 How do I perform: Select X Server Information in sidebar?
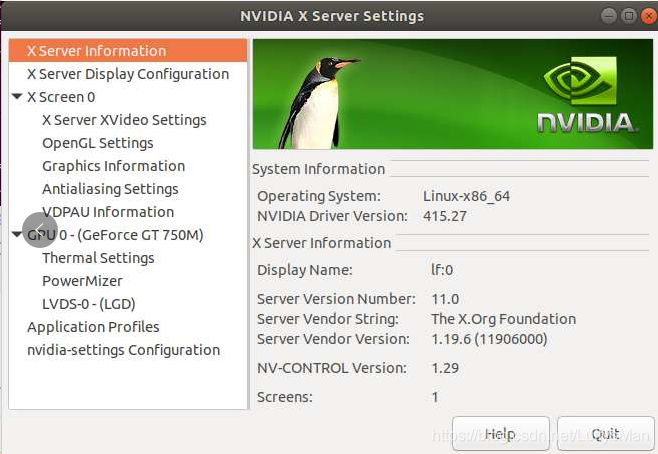pyautogui.click(x=128, y=51)
